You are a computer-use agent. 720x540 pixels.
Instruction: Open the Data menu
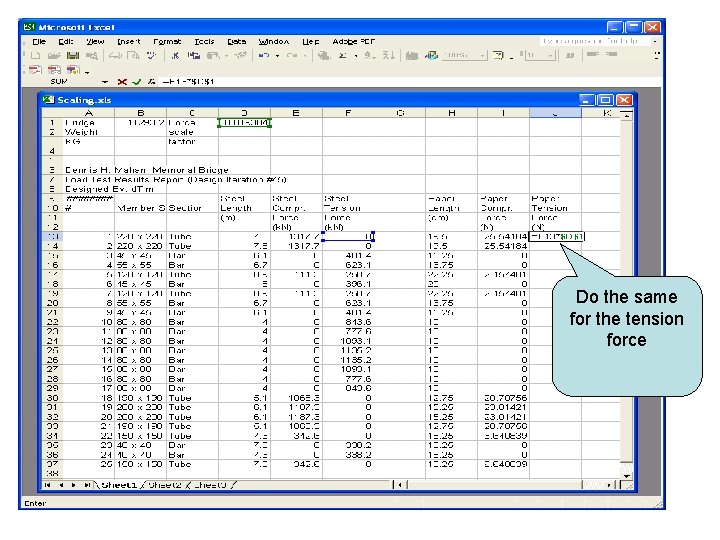[236, 41]
